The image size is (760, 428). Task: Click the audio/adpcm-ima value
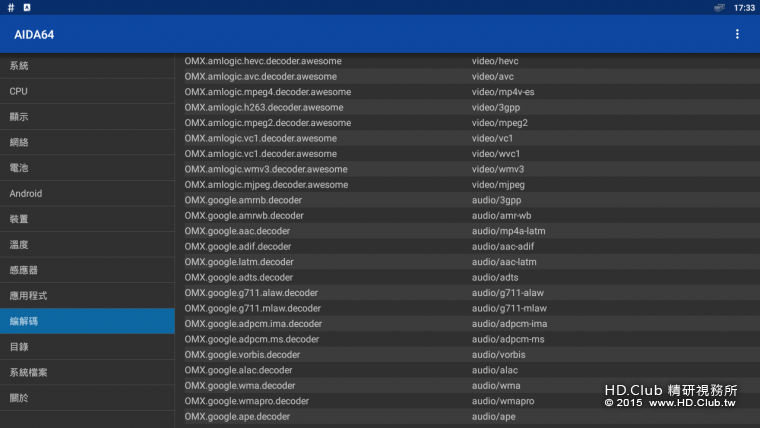tap(509, 324)
